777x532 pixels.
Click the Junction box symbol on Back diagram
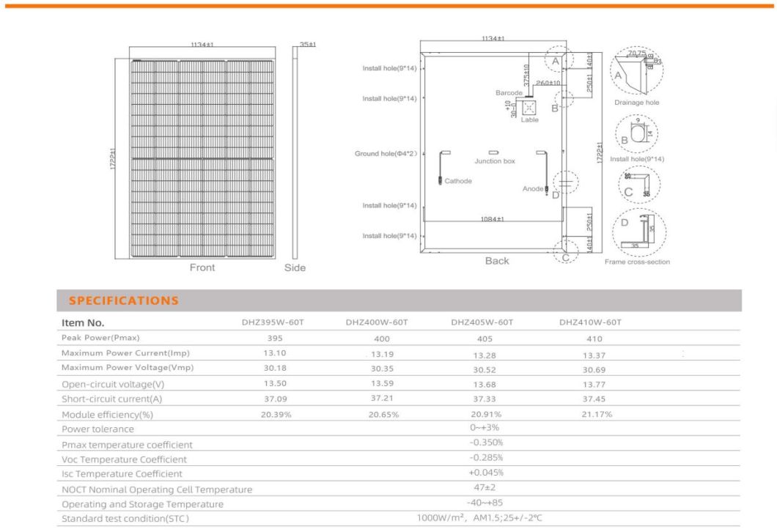click(493, 152)
